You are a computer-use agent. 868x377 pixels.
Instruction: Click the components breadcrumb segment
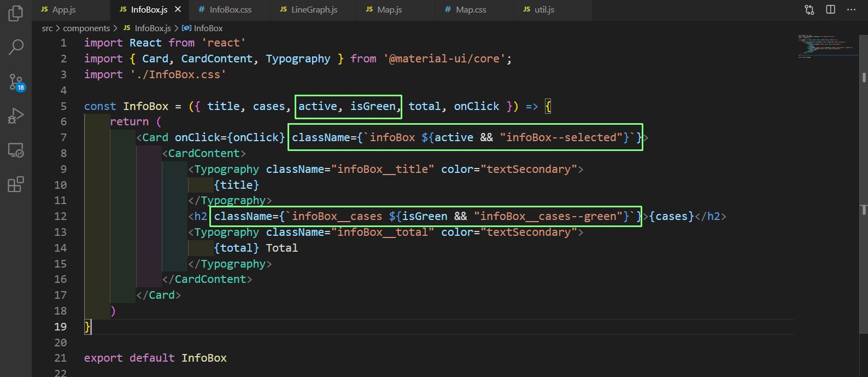pyautogui.click(x=86, y=28)
